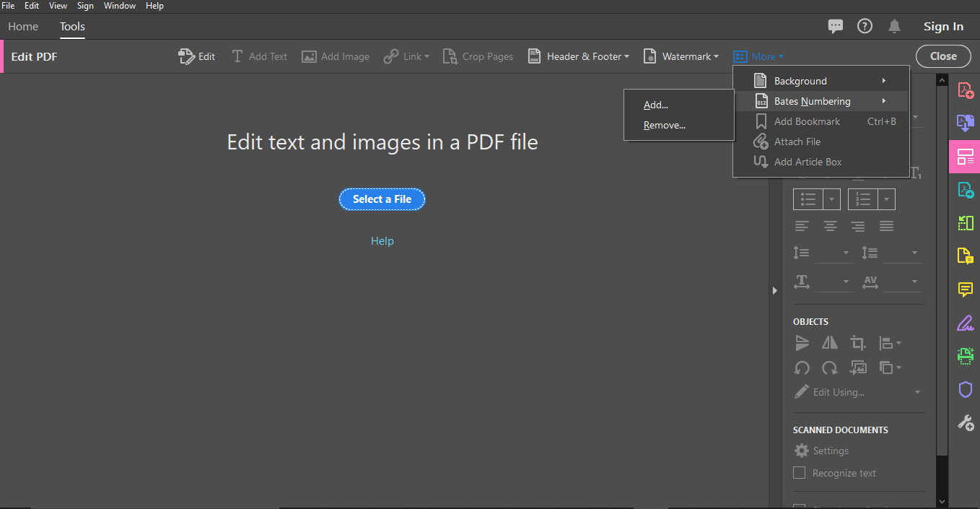Click Add Article Box menu entry

821,162
